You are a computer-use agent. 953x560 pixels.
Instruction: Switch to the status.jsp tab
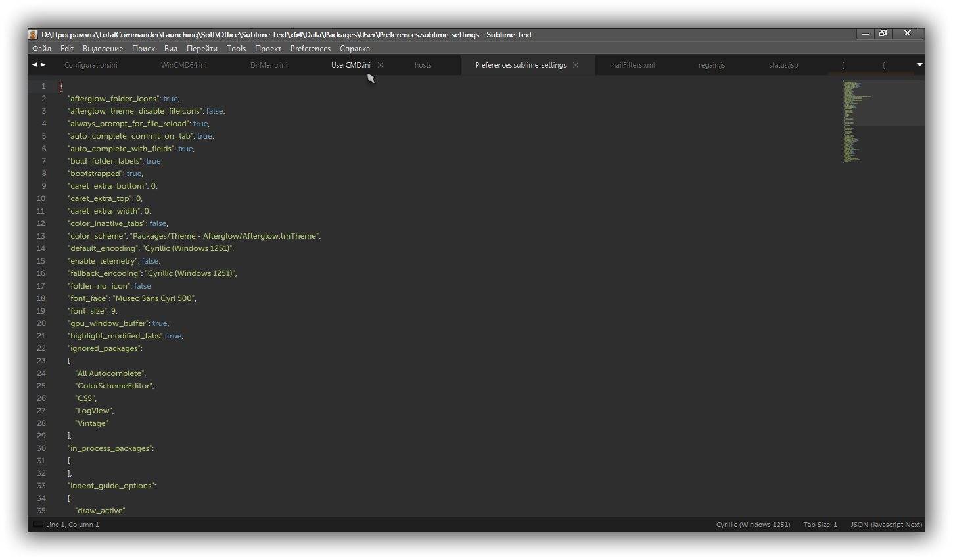click(x=783, y=65)
